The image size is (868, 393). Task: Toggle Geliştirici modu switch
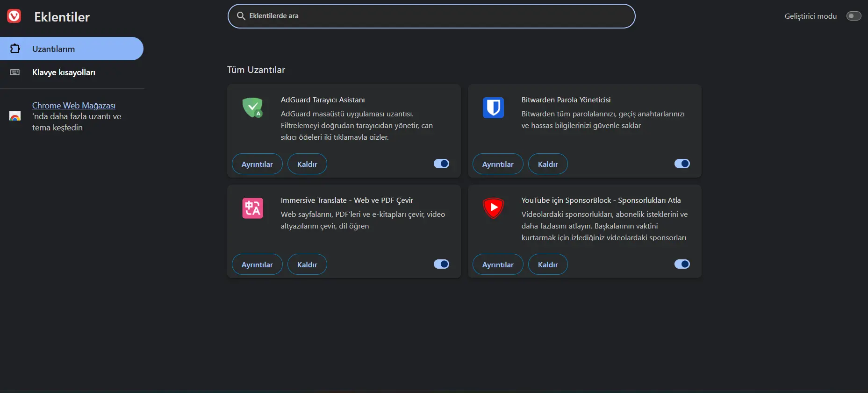854,16
